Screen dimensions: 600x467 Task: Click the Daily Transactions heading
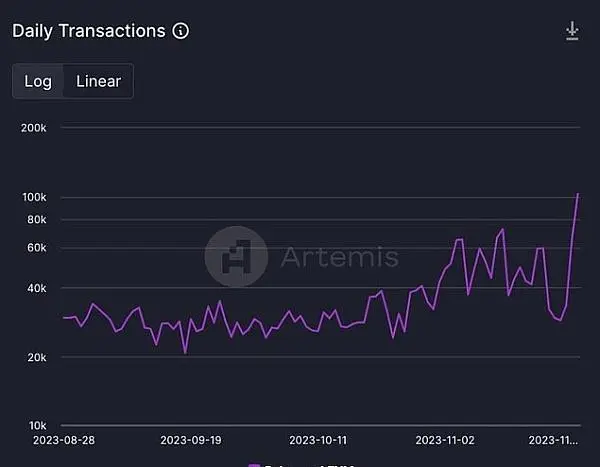tap(89, 31)
